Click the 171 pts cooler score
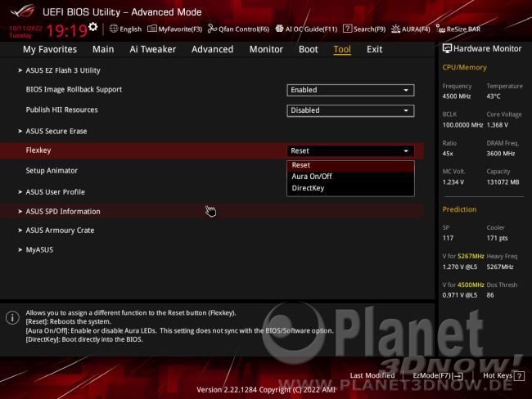Image resolution: width=532 pixels, height=399 pixels. pyautogui.click(x=497, y=238)
